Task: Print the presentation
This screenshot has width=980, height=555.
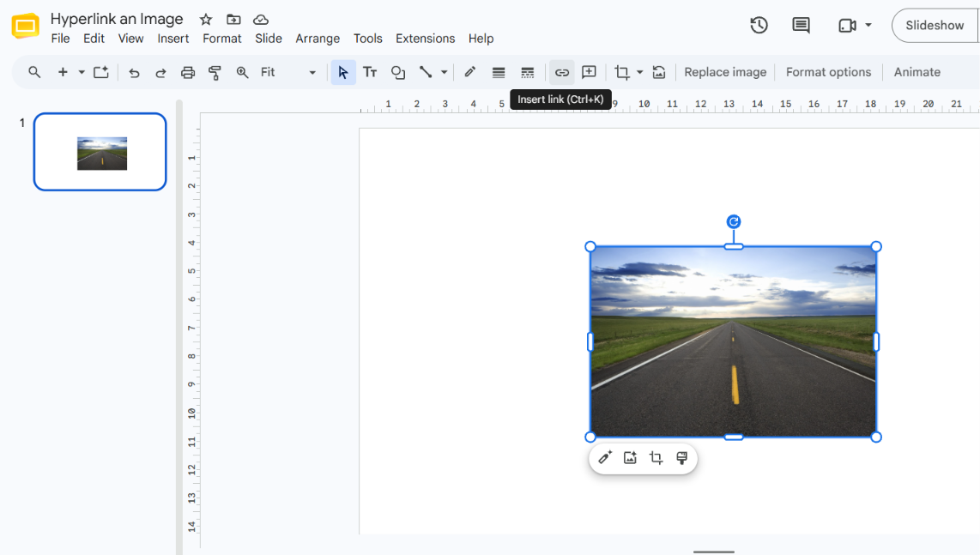Action: (187, 73)
